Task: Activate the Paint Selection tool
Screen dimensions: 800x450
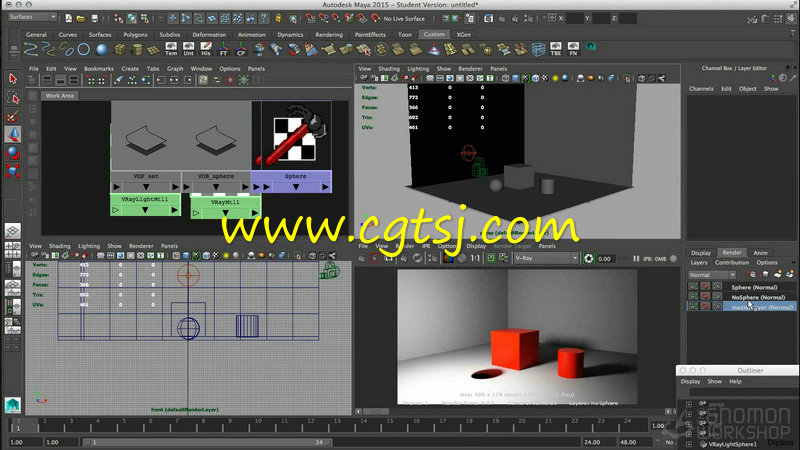Action: pyautogui.click(x=13, y=116)
